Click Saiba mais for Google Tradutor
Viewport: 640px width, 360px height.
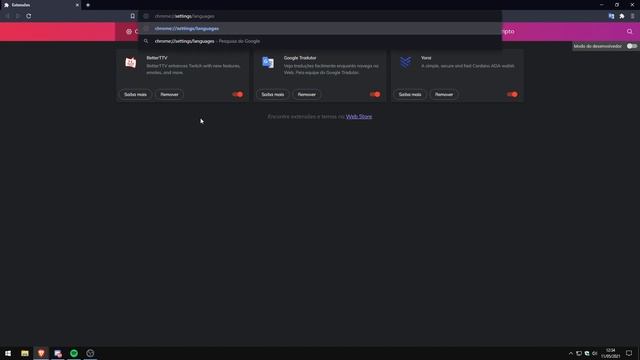coord(273,94)
